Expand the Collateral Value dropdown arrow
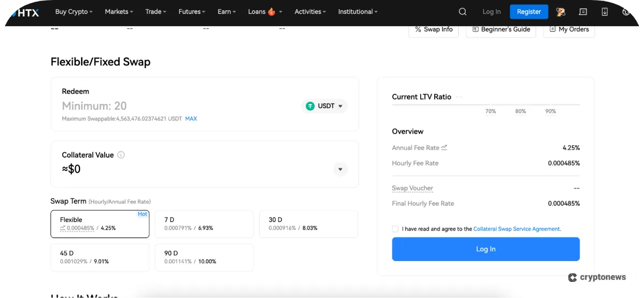 click(340, 170)
